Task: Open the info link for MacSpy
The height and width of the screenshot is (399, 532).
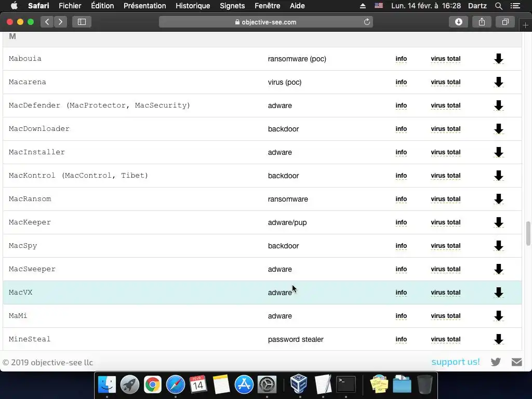Action: 401,246
